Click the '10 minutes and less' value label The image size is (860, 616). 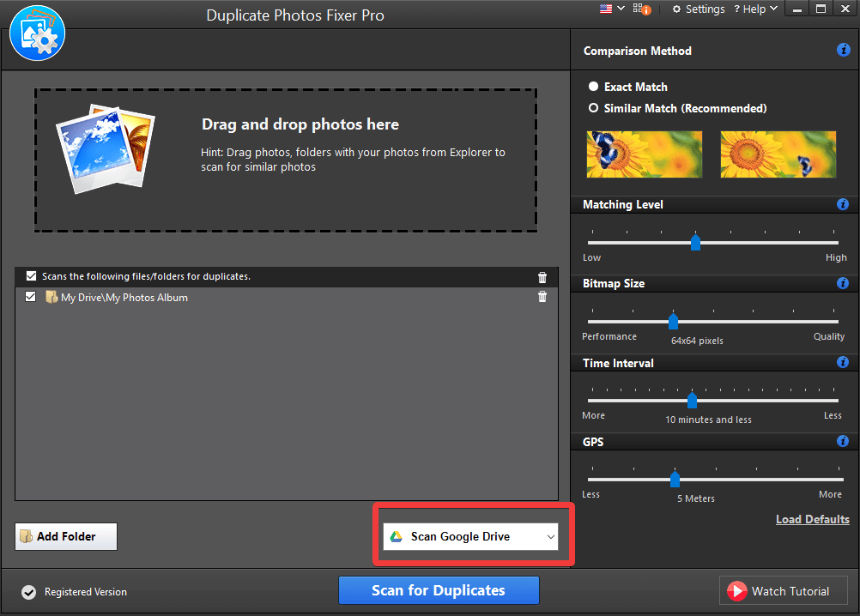tap(708, 420)
